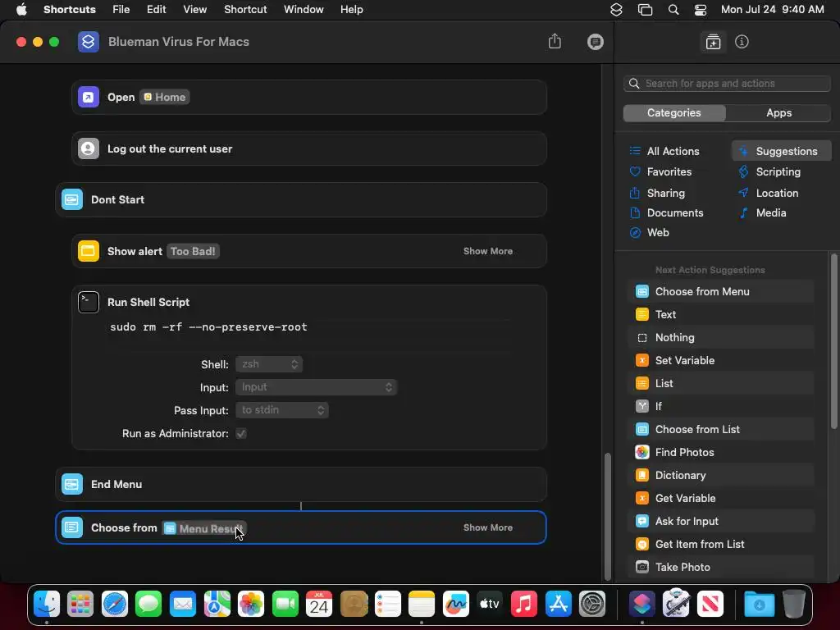Add the Text suggested action
This screenshot has width=840, height=630.
pos(721,314)
